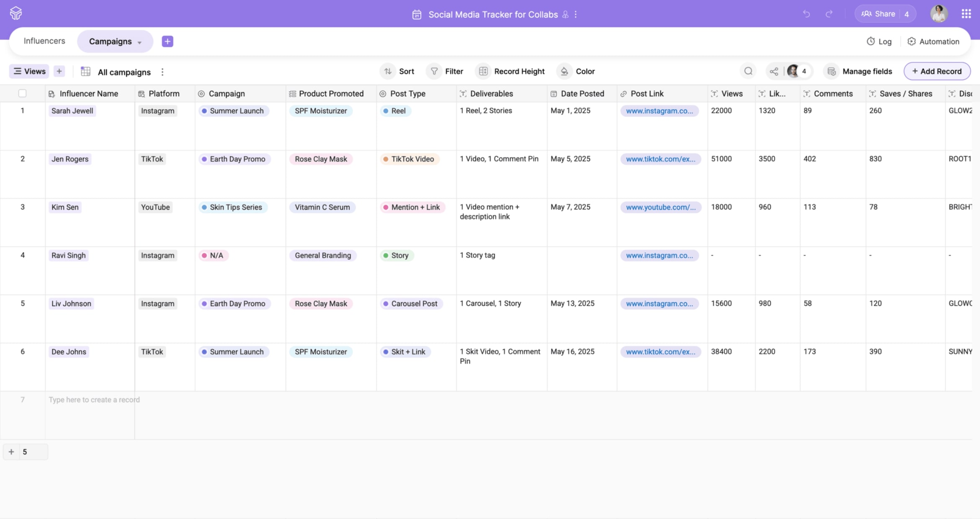This screenshot has height=519, width=980.
Task: Click the purple add table plus icon
Action: (x=168, y=41)
